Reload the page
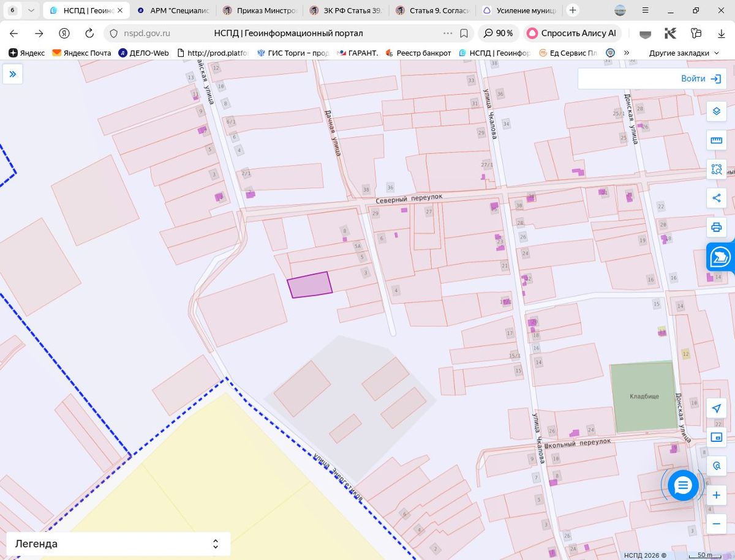 89,33
